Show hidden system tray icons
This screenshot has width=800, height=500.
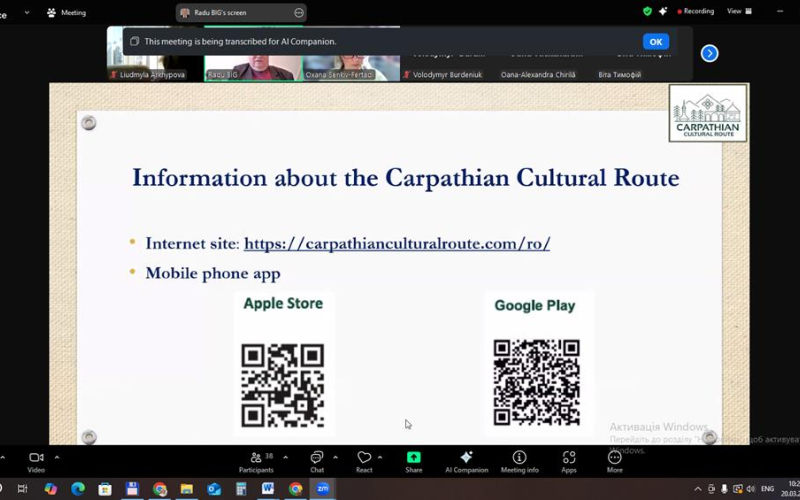coord(697,489)
